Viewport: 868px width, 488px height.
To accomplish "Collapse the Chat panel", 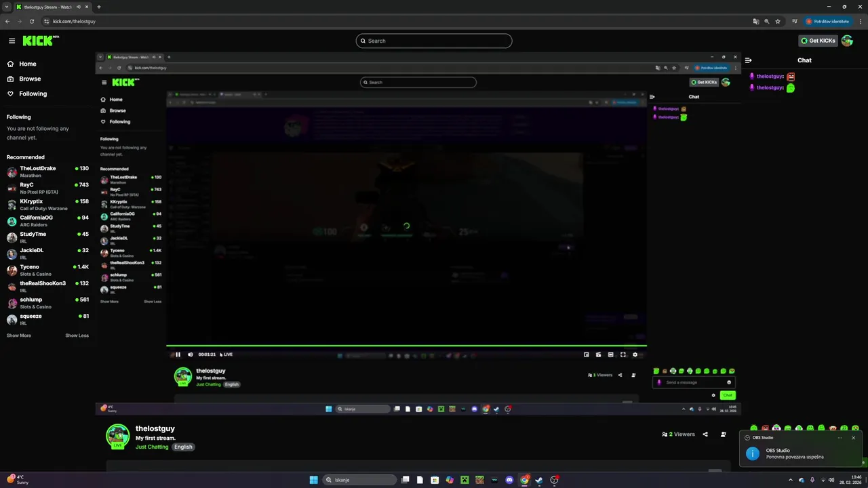I will pos(749,60).
